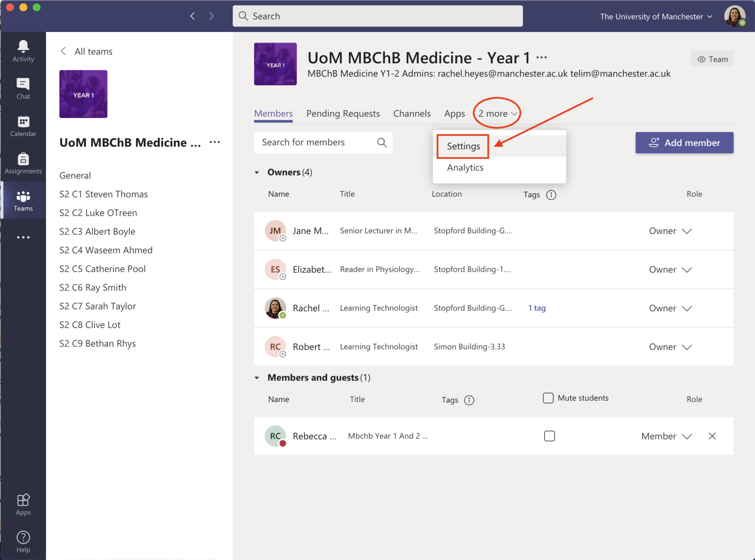The height and width of the screenshot is (560, 755).
Task: Click the Add member button
Action: (684, 143)
